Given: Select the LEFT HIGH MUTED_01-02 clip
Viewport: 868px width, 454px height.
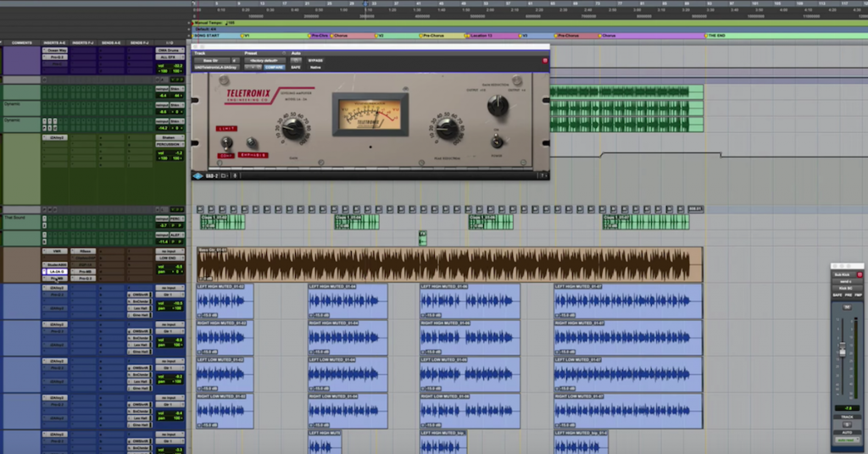Looking at the screenshot, I should 225,301.
